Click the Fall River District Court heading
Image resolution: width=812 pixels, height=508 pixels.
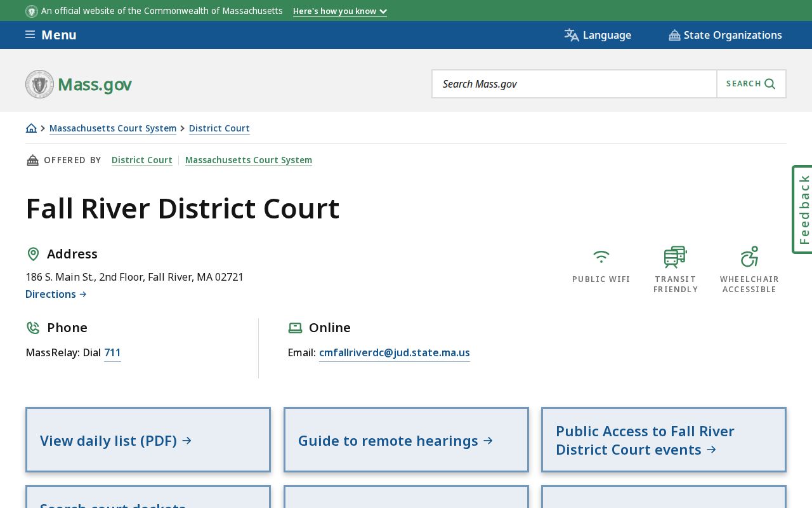click(x=183, y=208)
